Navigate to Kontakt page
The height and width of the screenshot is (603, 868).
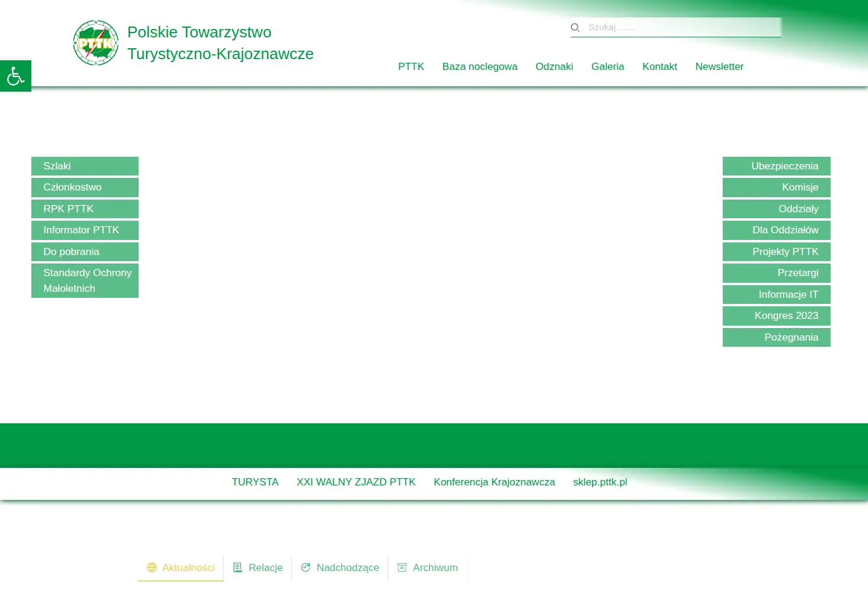click(660, 66)
